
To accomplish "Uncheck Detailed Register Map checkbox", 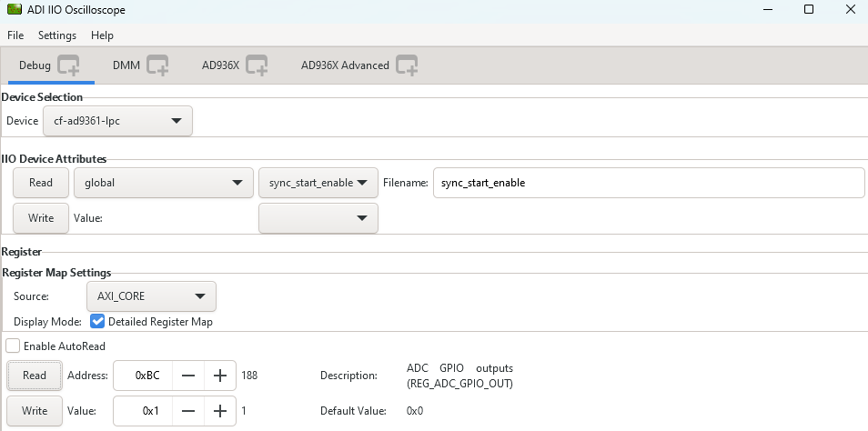I will 97,322.
